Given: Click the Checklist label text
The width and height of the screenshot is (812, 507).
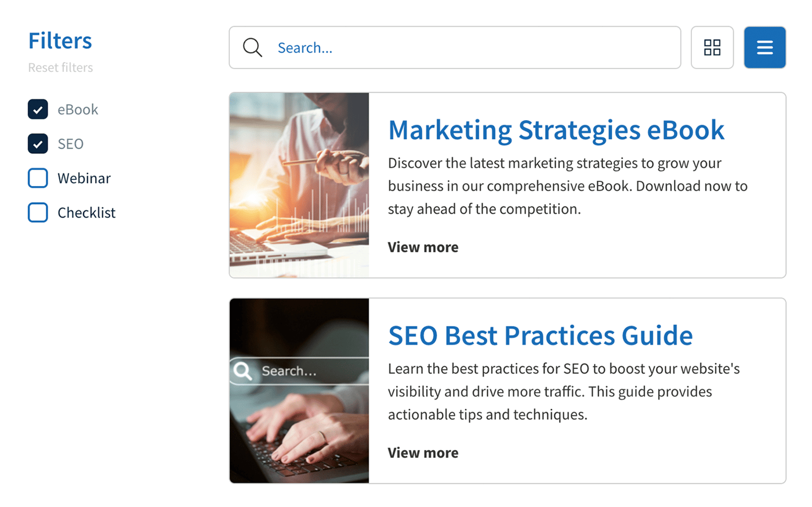Looking at the screenshot, I should click(x=86, y=213).
